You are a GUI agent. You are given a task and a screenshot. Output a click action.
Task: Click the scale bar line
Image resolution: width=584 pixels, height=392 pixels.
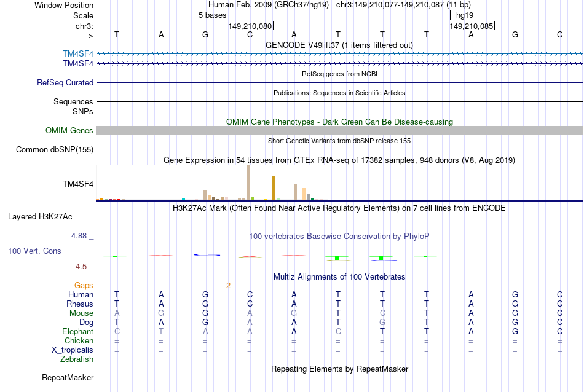[340, 15]
